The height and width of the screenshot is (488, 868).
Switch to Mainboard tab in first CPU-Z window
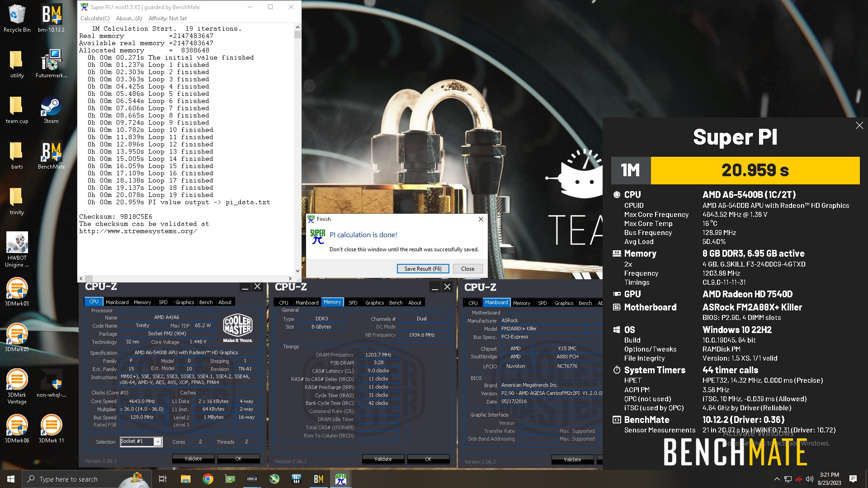tap(117, 302)
